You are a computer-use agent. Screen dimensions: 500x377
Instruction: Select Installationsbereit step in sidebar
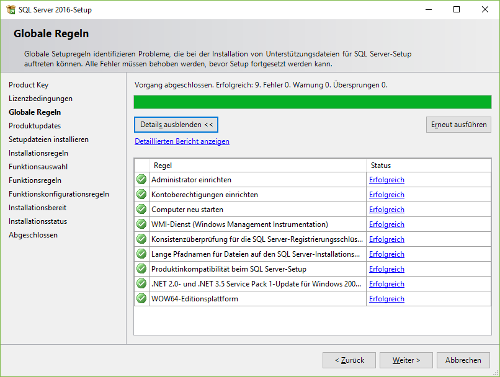(x=37, y=208)
